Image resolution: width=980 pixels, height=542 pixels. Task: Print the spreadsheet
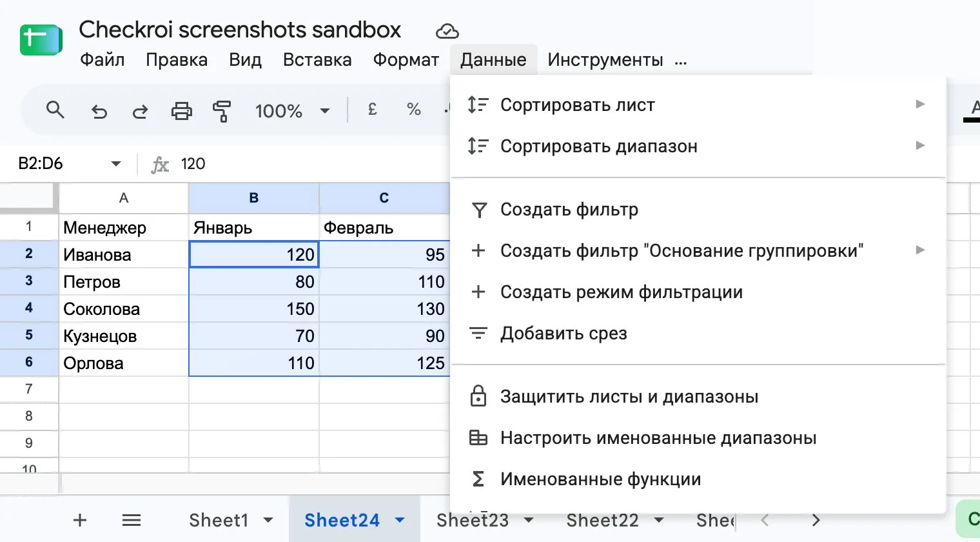tap(181, 111)
